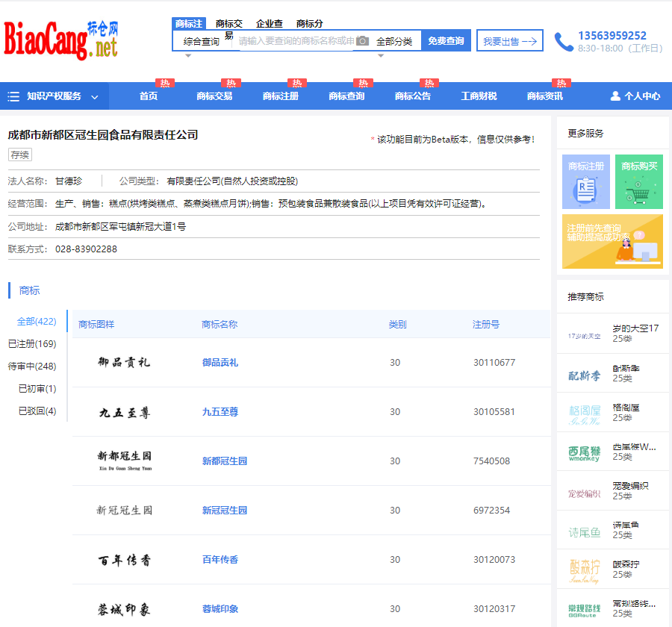This screenshot has height=627, width=672.
Task: Switch to the 企业查 search tab
Action: click(269, 24)
